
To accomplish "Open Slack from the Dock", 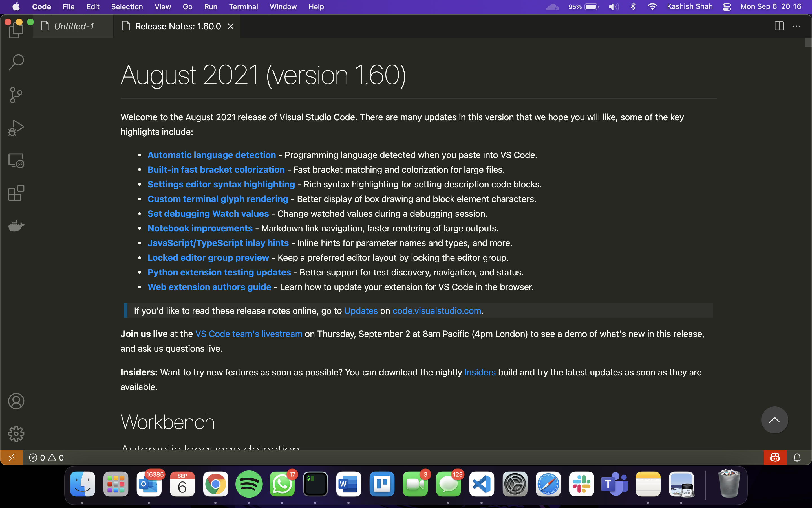I will [581, 484].
